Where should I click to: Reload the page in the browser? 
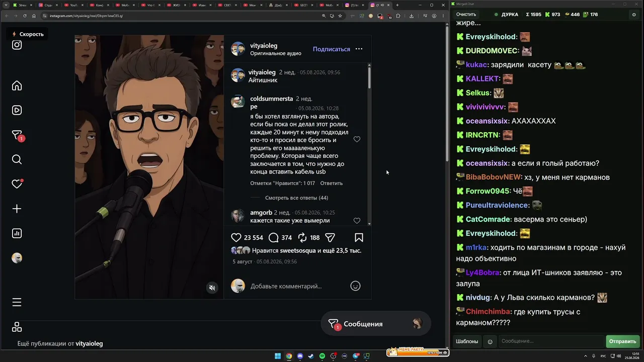(25, 16)
